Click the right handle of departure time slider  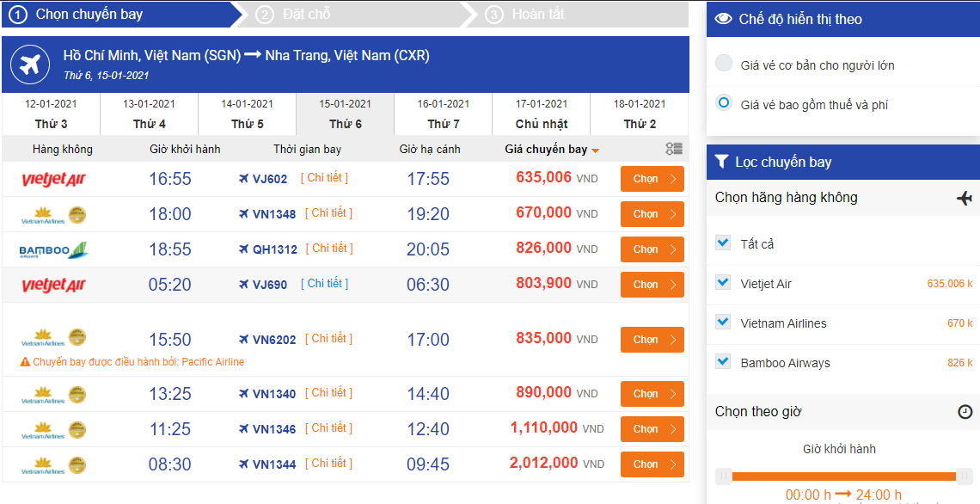tap(965, 476)
